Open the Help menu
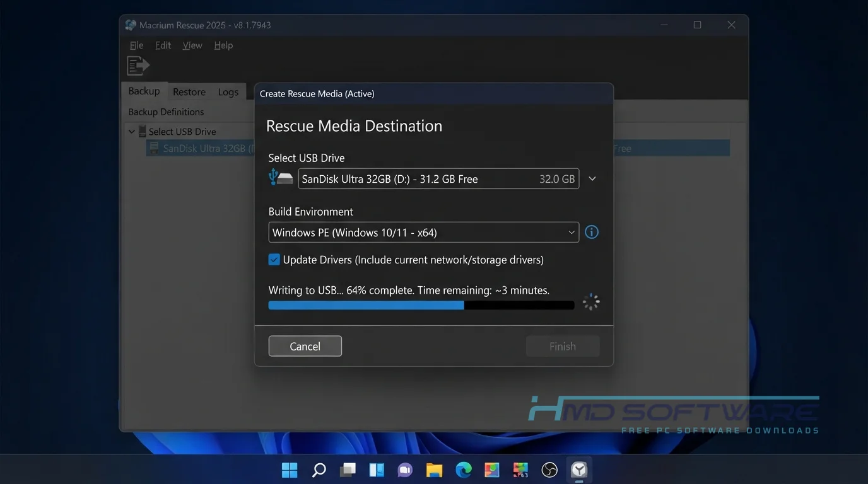This screenshot has width=868, height=484. coord(223,45)
